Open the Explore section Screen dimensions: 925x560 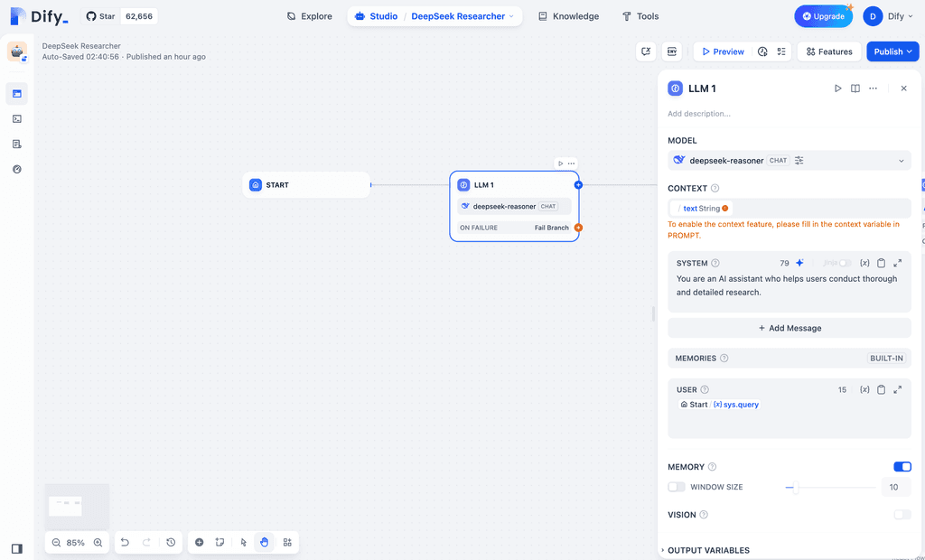click(x=309, y=15)
